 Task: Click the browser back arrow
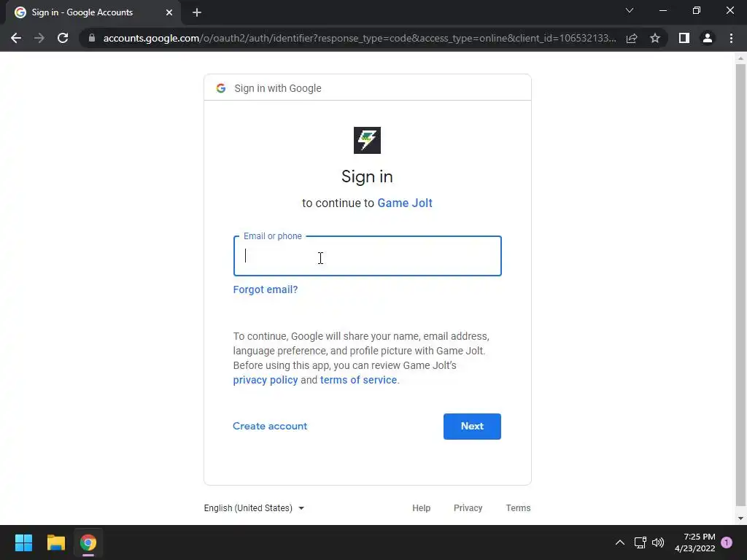coord(16,38)
